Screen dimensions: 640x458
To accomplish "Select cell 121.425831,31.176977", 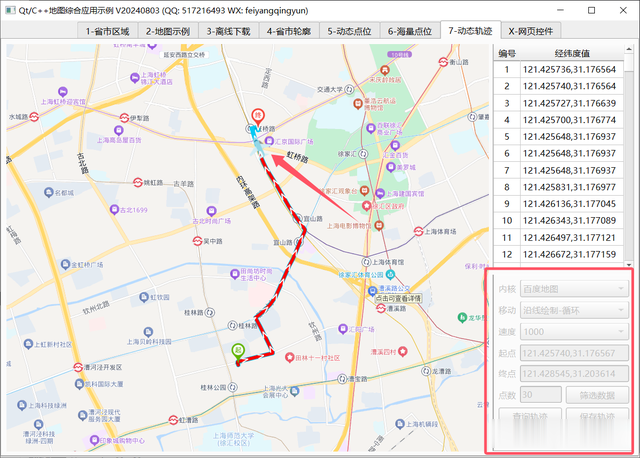I will click(x=572, y=187).
